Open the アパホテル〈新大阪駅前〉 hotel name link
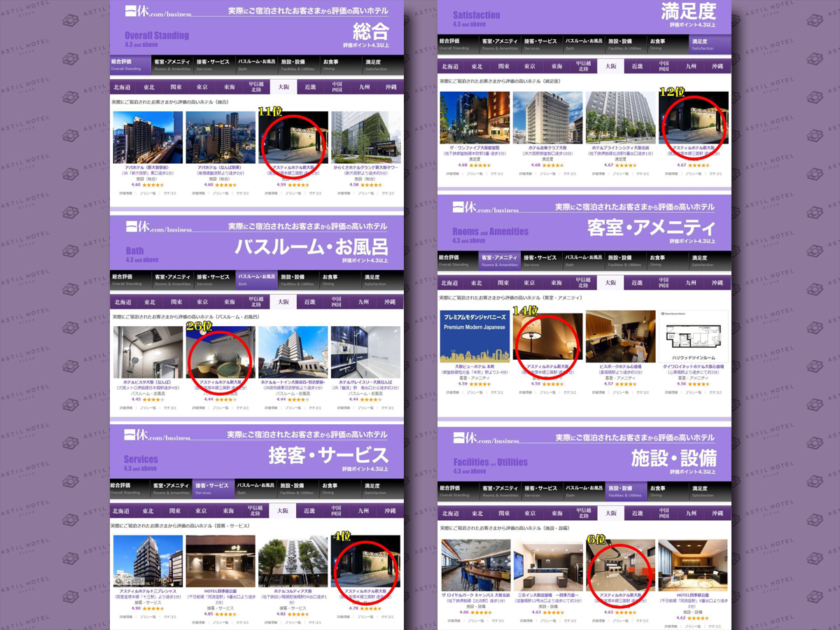 (x=148, y=169)
